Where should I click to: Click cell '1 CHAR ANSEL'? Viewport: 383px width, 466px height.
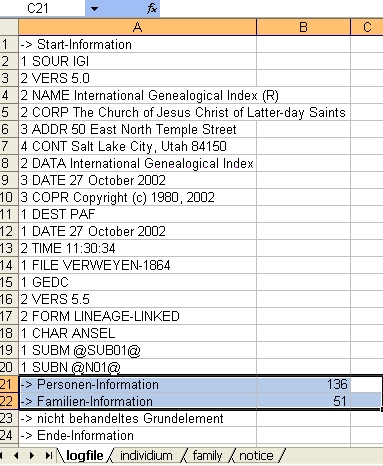[137, 333]
